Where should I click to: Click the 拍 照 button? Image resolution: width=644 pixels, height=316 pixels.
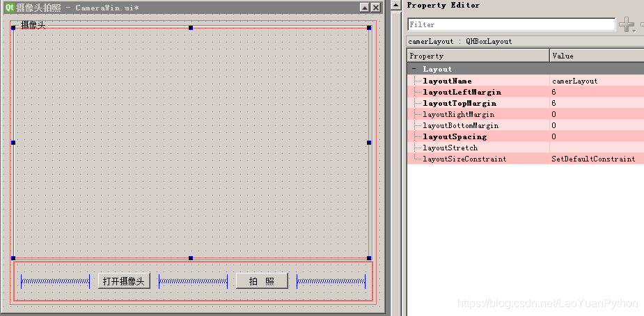[262, 281]
